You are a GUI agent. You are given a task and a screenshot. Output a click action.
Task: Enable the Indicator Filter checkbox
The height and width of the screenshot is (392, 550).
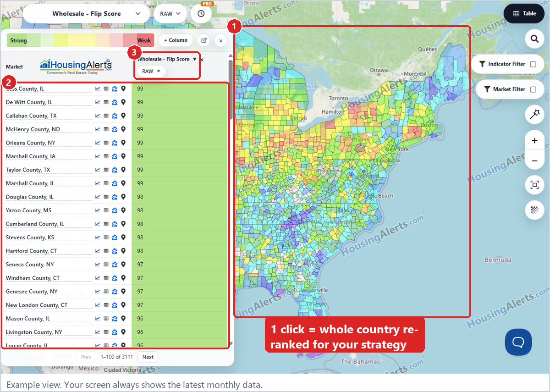coord(533,64)
